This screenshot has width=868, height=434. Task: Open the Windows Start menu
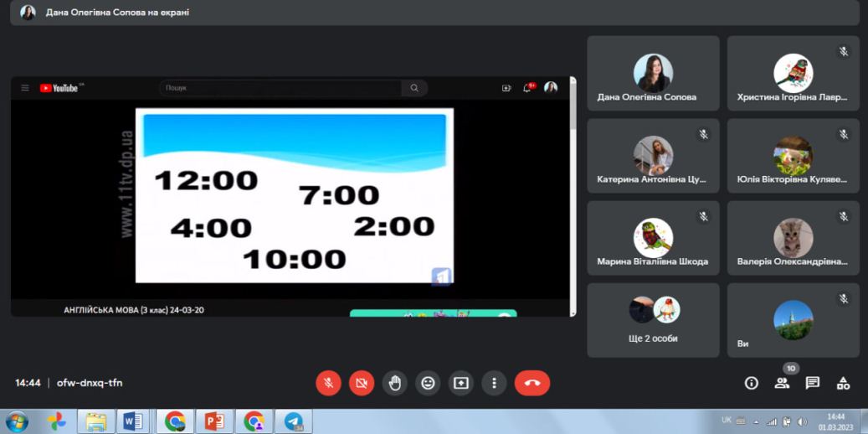click(17, 421)
